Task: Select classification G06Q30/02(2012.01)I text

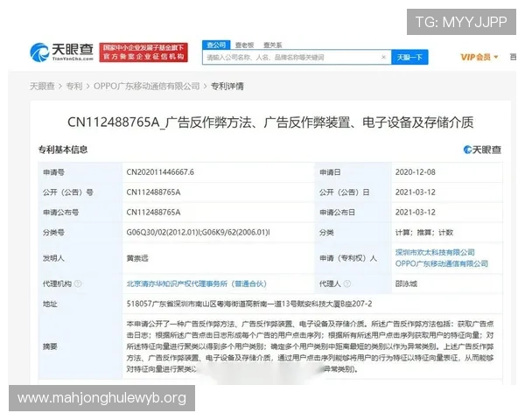Action: [163, 233]
